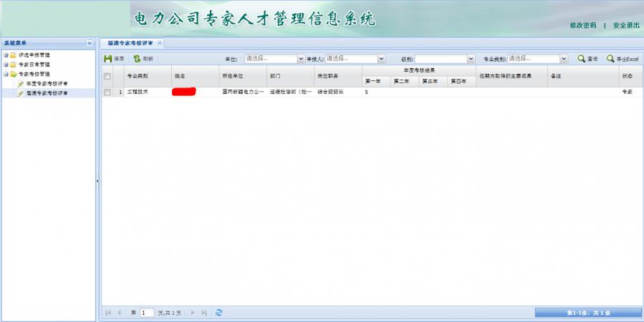Open the 单位 dropdown list
The image size is (644, 322).
click(x=301, y=59)
